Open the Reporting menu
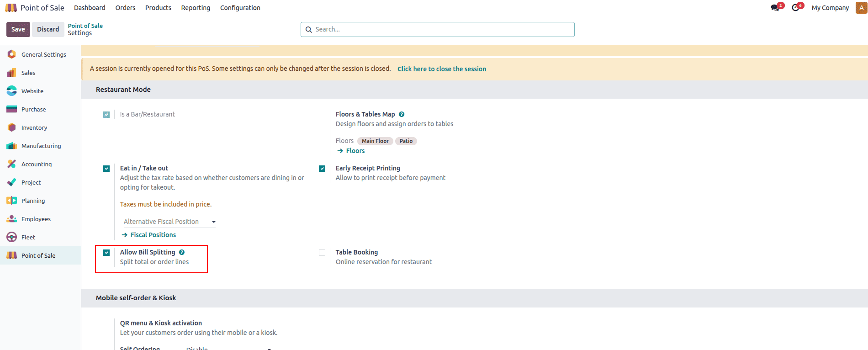Image resolution: width=868 pixels, height=350 pixels. point(196,8)
